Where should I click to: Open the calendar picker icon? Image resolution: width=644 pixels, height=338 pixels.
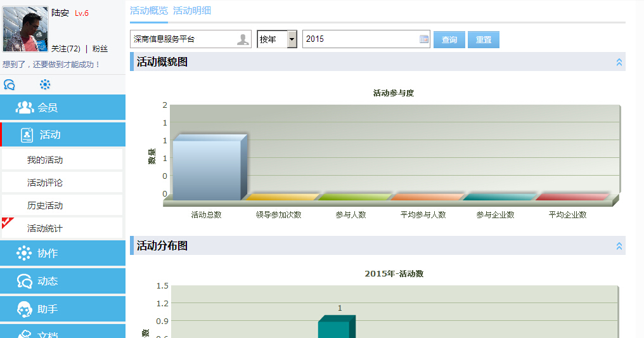(424, 39)
